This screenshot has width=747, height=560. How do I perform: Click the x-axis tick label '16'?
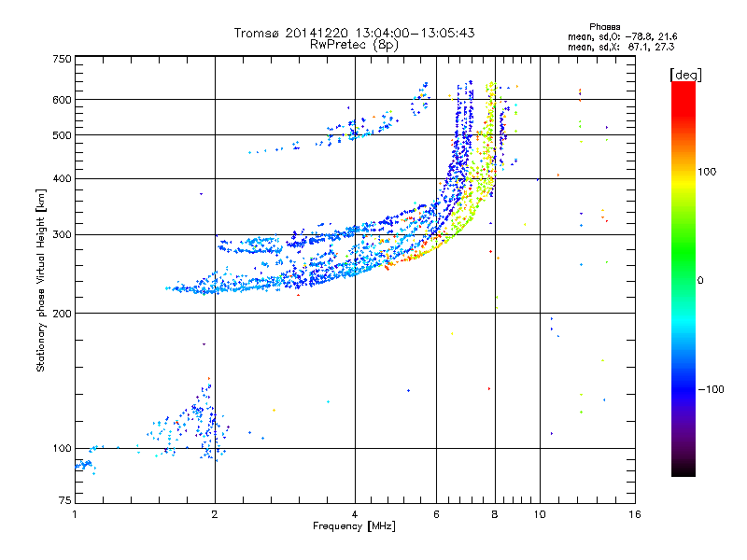click(x=635, y=514)
